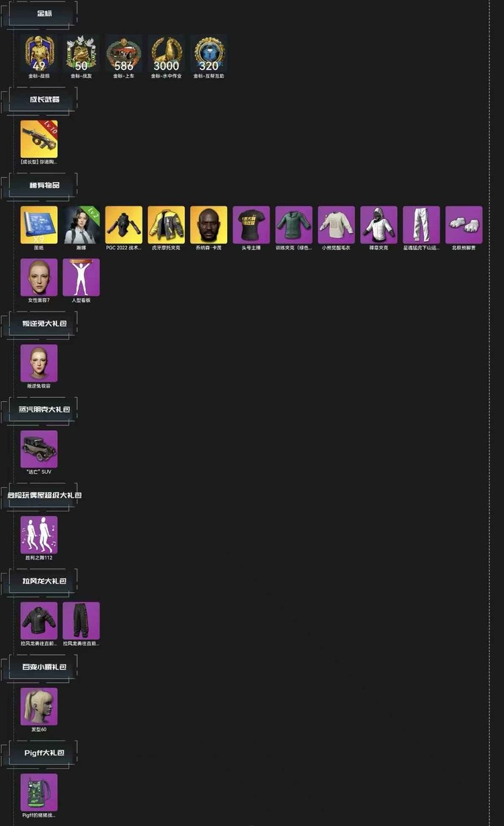
Task: Click the 图纸 blueprint item x9
Action: point(39,224)
